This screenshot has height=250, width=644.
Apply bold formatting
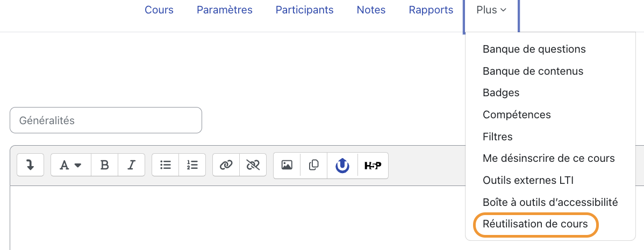pos(105,165)
